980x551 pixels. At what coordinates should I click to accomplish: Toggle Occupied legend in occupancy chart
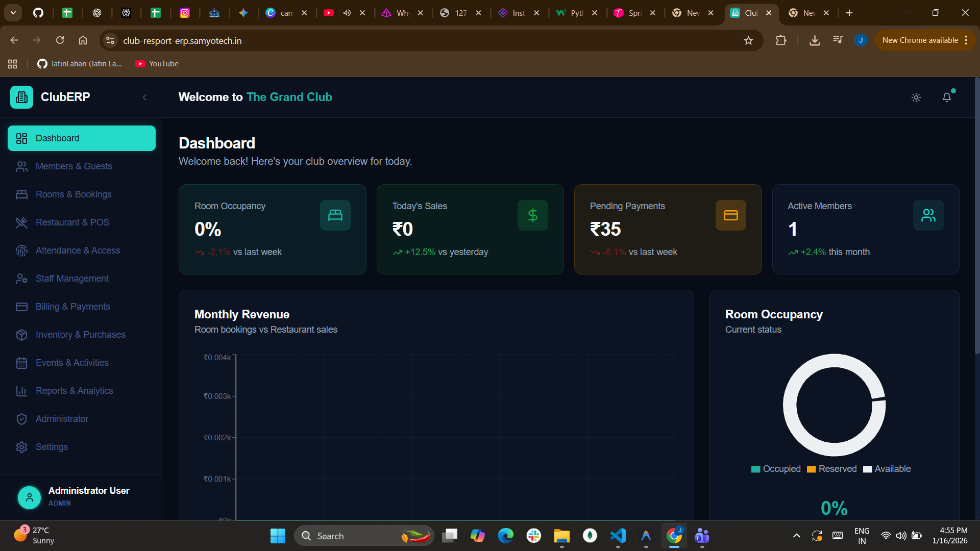[776, 469]
